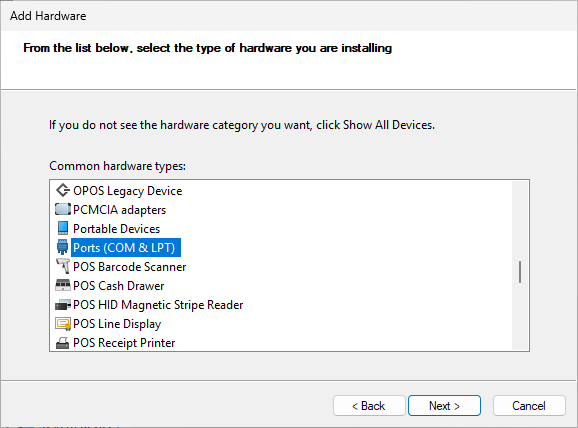Image resolution: width=578 pixels, height=428 pixels.
Task: Select POS Cash Drawer item
Action: pos(118,286)
